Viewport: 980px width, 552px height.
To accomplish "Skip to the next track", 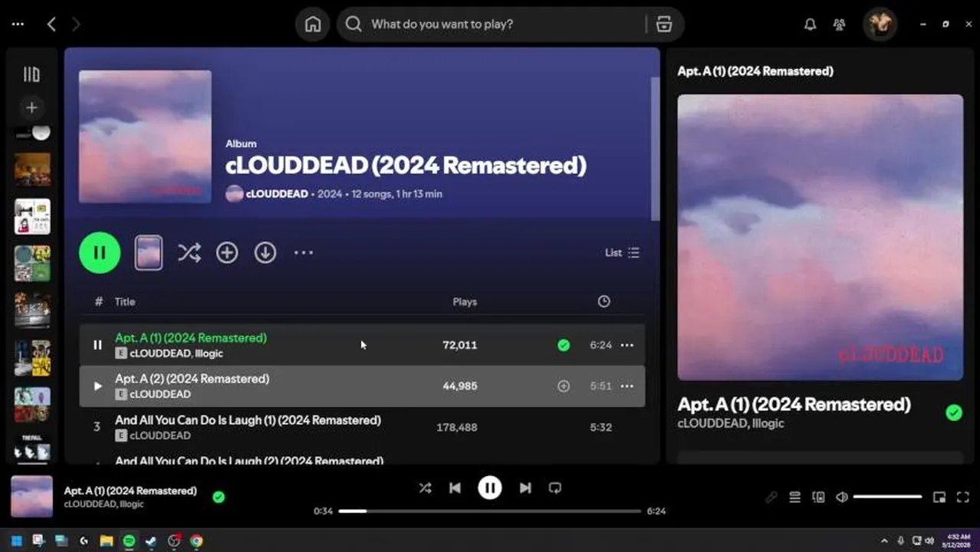I will 525,488.
